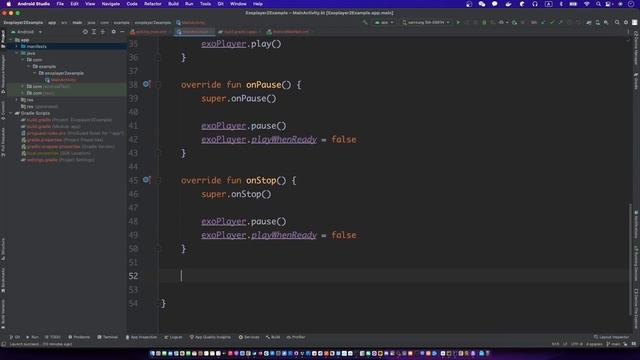Click the Make Project hammer icon
Screen dimensions: 640x360
click(365, 22)
